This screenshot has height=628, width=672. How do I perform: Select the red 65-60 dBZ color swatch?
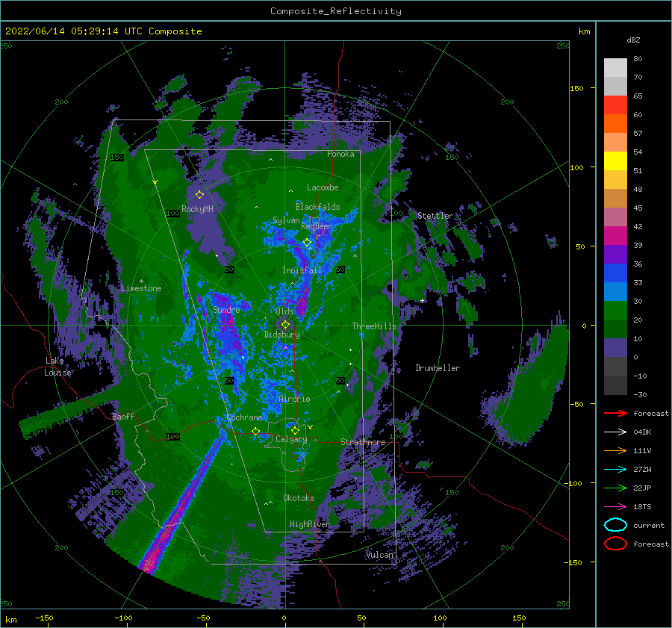coord(615,105)
